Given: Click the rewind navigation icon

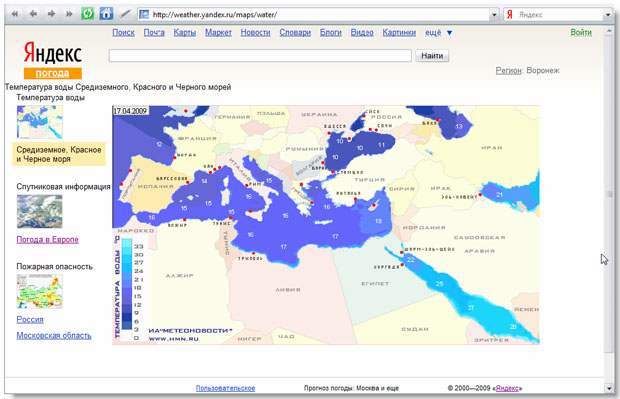Looking at the screenshot, I should click(x=15, y=14).
